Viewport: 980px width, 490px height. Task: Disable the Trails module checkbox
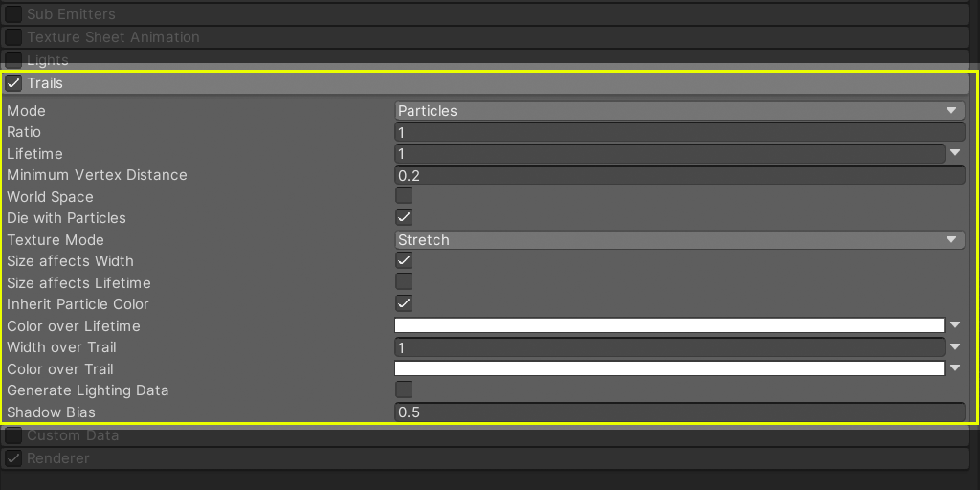[x=13, y=83]
